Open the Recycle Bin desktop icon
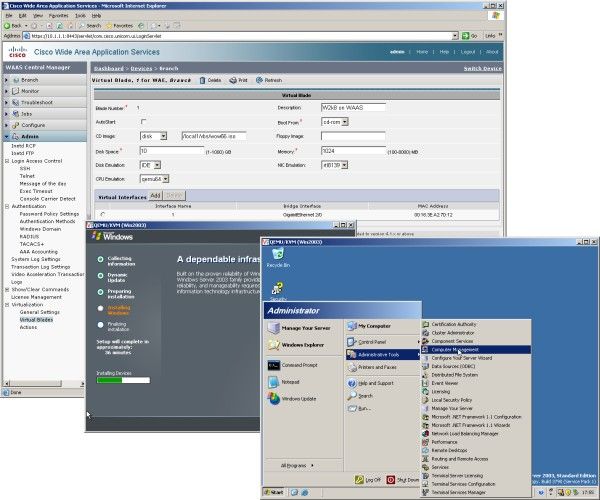 click(x=278, y=254)
